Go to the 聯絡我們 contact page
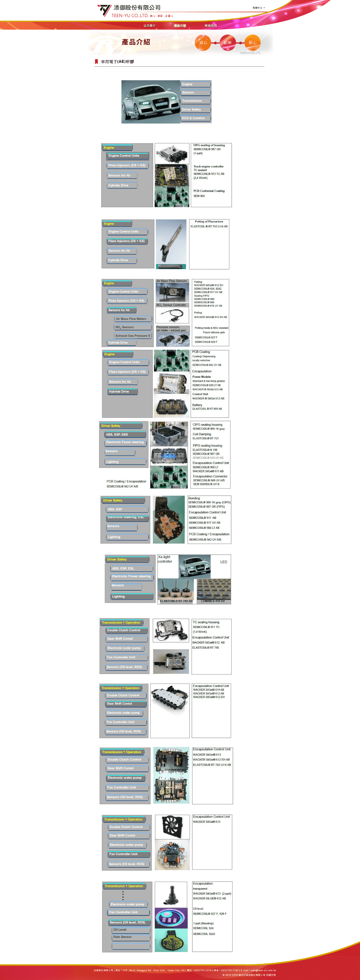The height and width of the screenshot is (980, 360). tap(210, 26)
